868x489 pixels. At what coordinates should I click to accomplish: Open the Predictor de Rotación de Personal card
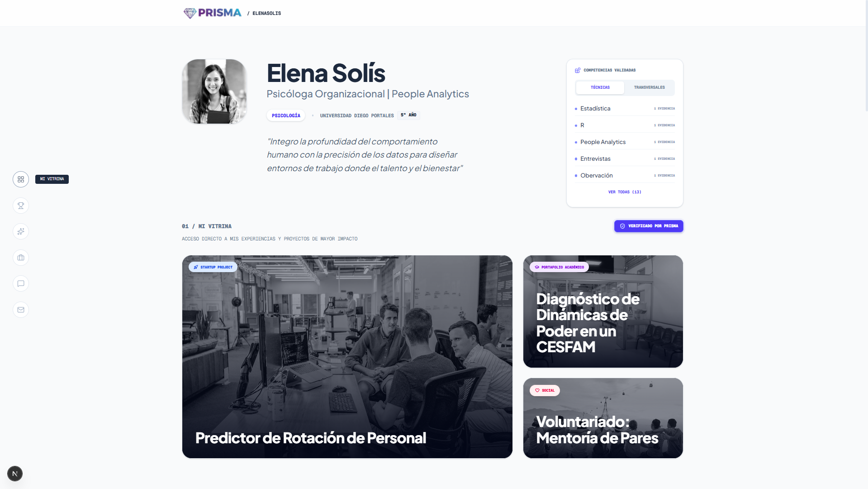[347, 357]
